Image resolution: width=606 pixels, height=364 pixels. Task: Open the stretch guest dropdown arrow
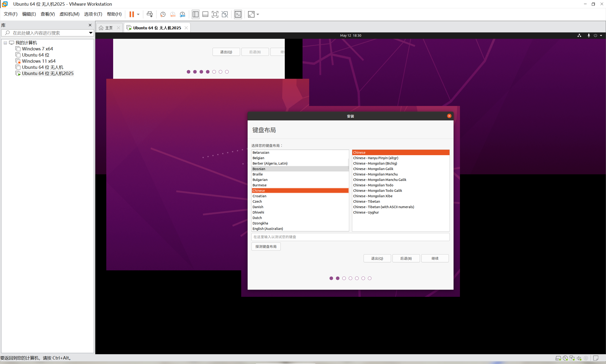pyautogui.click(x=258, y=14)
